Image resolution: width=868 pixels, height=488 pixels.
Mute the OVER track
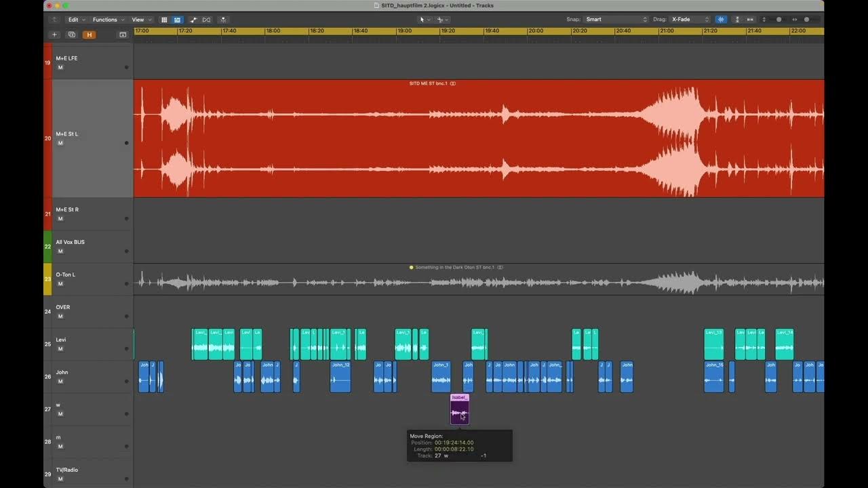tap(60, 317)
